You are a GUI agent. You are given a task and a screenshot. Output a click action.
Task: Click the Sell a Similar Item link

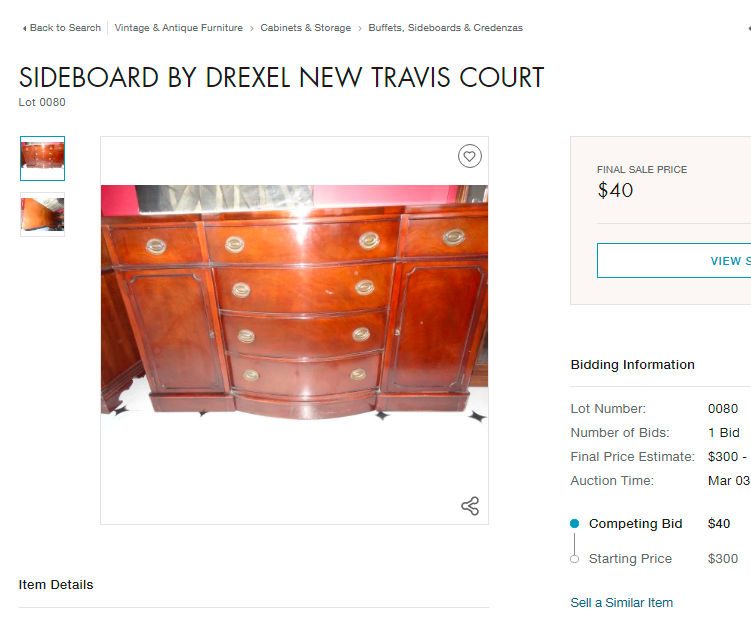click(622, 603)
